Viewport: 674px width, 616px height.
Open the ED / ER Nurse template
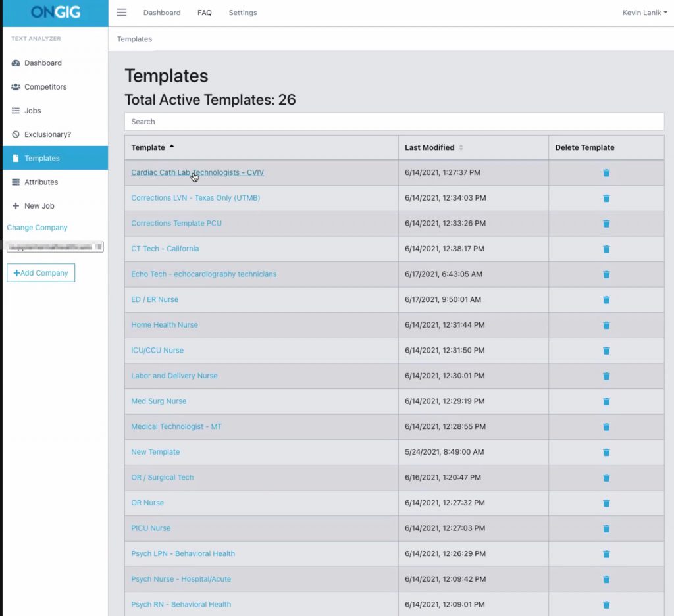[155, 299]
